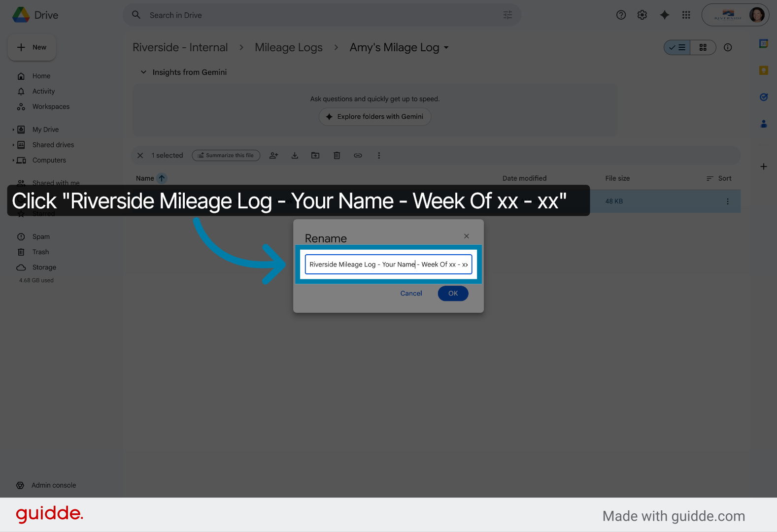Screen dimensions: 777x532
Task: Open Workspaces in sidebar
Action: click(51, 106)
